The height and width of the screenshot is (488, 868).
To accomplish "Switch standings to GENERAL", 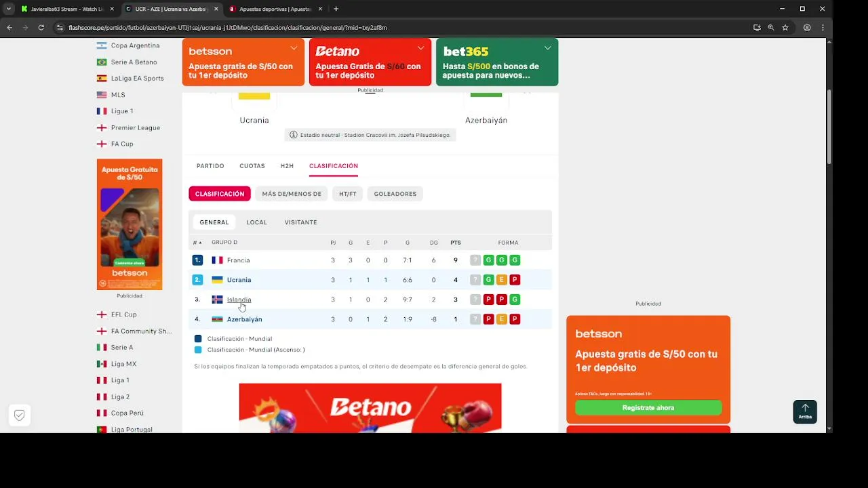I will point(214,222).
